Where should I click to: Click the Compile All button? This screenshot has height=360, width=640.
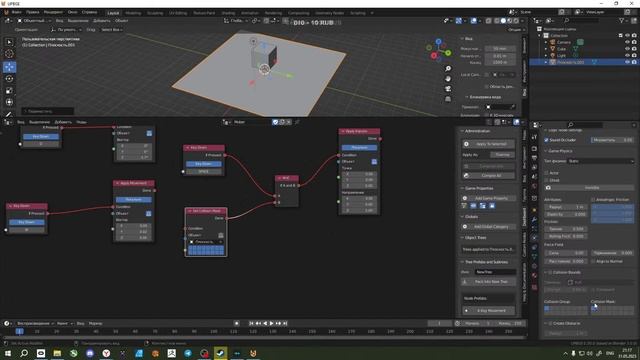pos(489,176)
